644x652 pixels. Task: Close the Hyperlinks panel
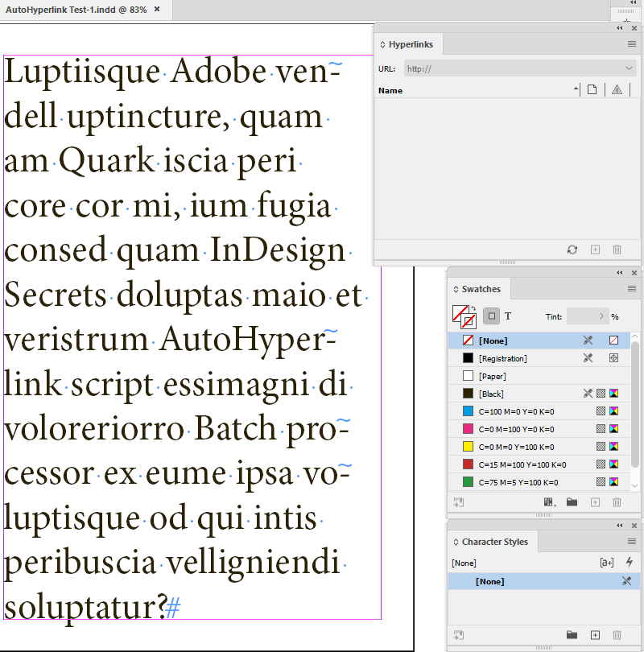tap(634, 28)
